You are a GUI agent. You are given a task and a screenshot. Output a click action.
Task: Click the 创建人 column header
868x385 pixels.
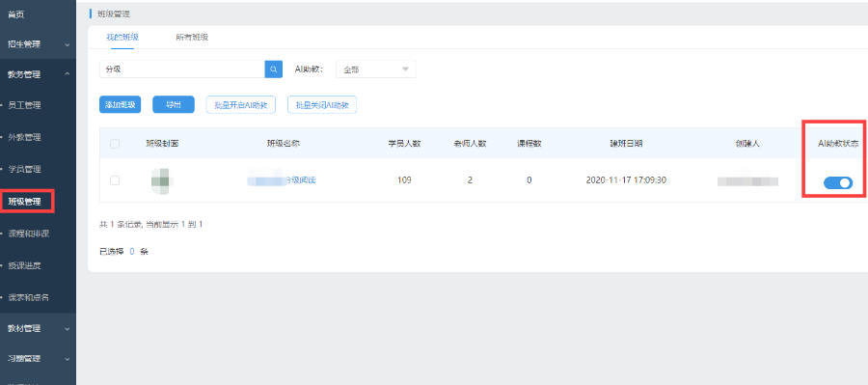click(747, 144)
